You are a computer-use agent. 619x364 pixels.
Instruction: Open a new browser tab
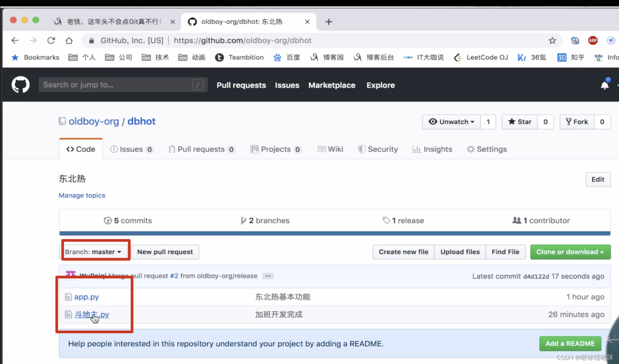(x=329, y=22)
